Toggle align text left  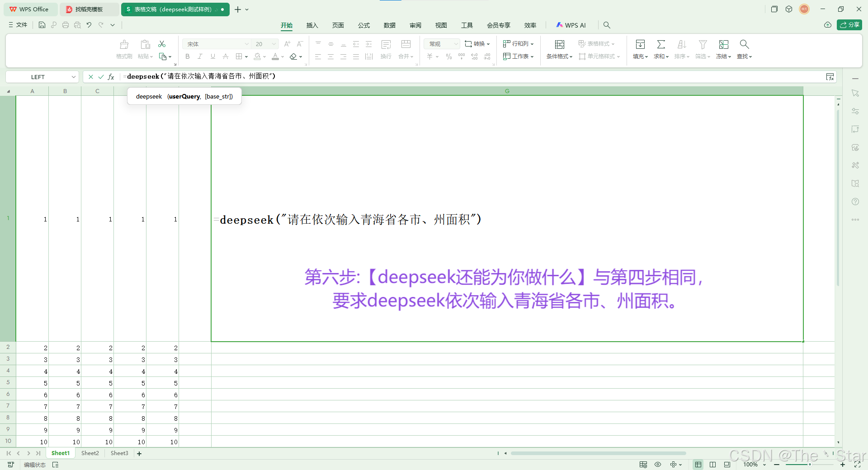click(318, 56)
